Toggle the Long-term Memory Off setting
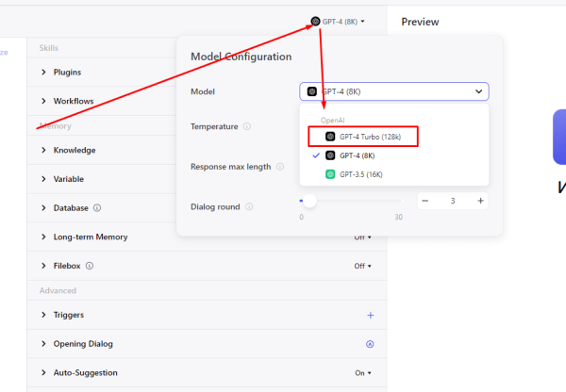The height and width of the screenshot is (392, 566). 362,237
